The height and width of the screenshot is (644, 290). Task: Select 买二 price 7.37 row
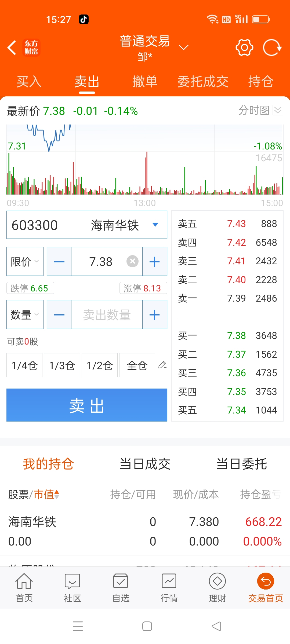point(227,354)
